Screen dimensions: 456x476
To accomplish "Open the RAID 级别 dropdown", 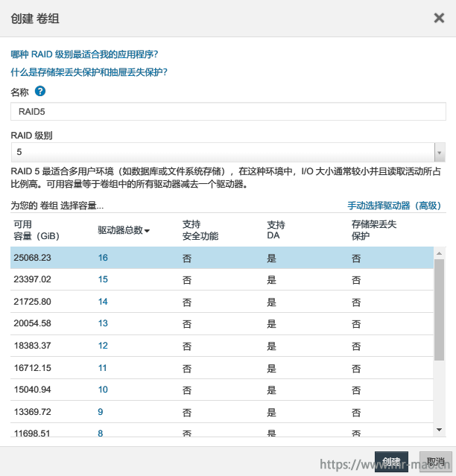I will [x=228, y=152].
